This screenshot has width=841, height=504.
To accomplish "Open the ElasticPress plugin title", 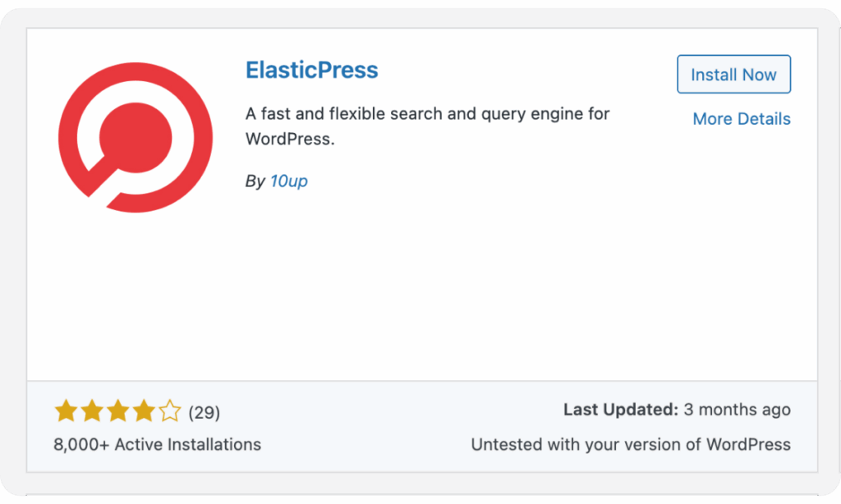I will [x=311, y=70].
